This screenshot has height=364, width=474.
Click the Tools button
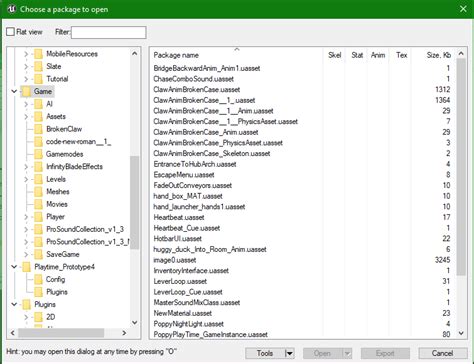coord(265,353)
